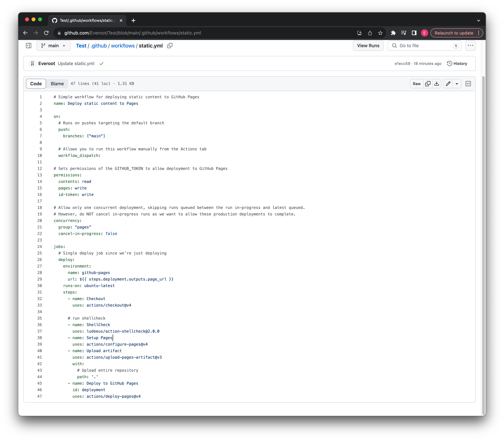Open the workflows folder link

[x=123, y=46]
